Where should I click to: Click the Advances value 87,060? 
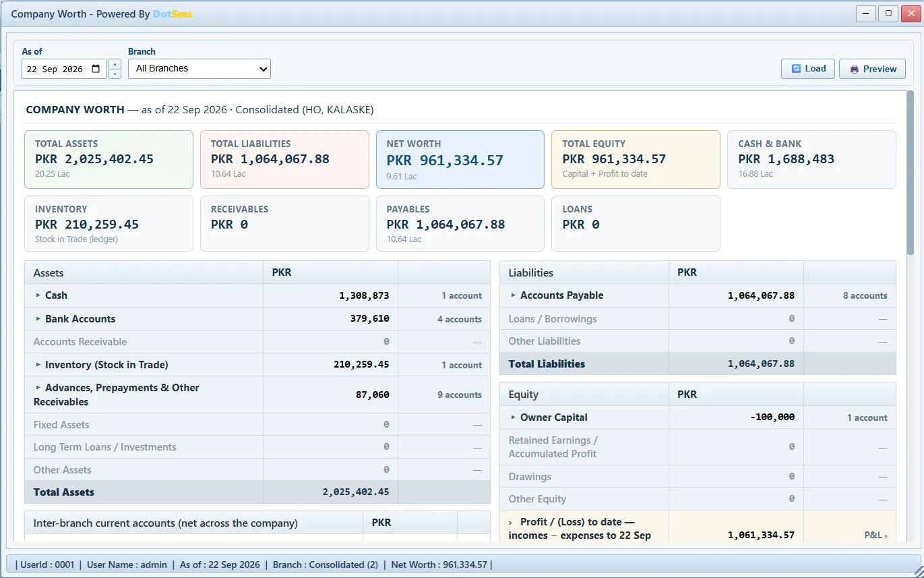[x=373, y=395]
